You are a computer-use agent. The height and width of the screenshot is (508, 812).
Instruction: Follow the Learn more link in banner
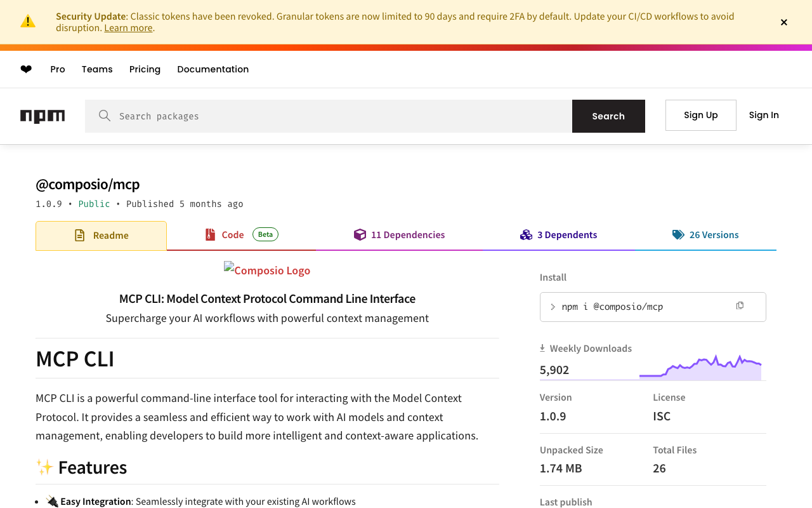[x=128, y=28]
